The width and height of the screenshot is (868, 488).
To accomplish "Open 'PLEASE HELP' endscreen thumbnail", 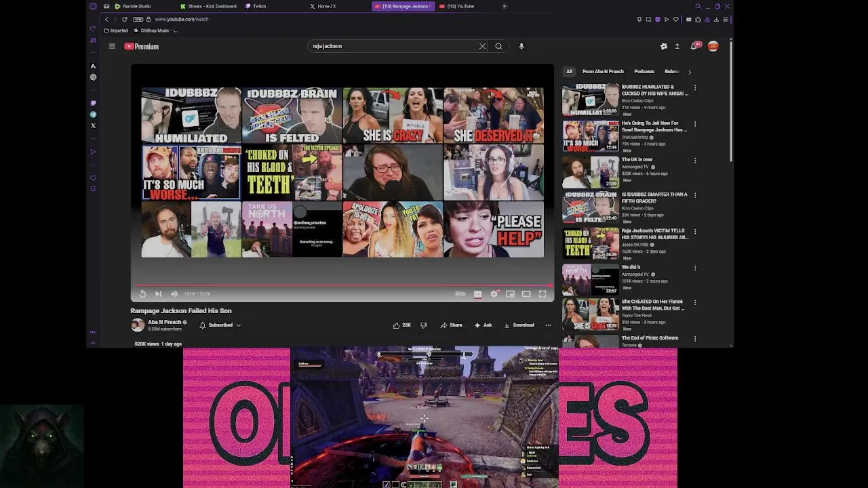I will click(x=494, y=229).
